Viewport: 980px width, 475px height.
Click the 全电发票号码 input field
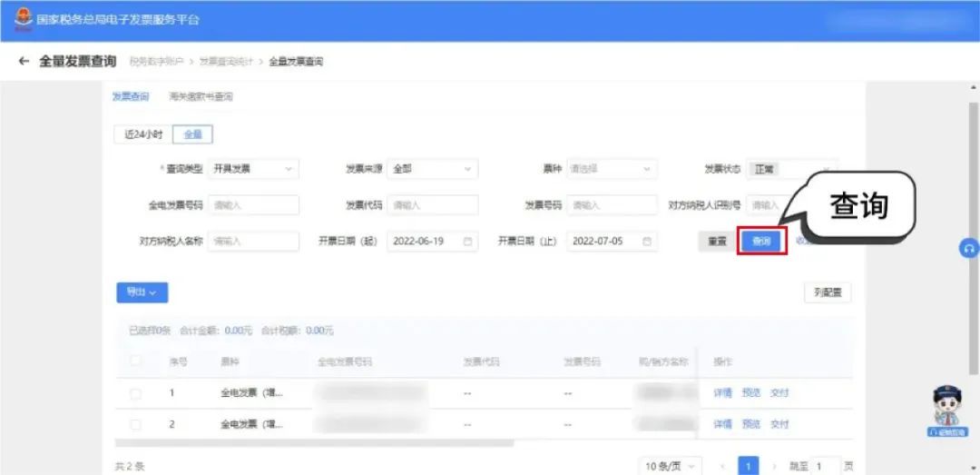[253, 205]
